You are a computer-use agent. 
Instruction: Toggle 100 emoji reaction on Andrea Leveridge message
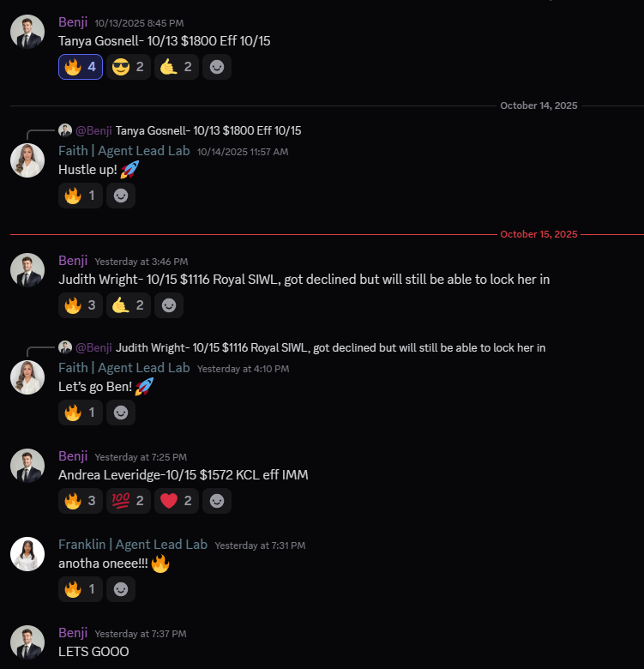[x=129, y=501]
